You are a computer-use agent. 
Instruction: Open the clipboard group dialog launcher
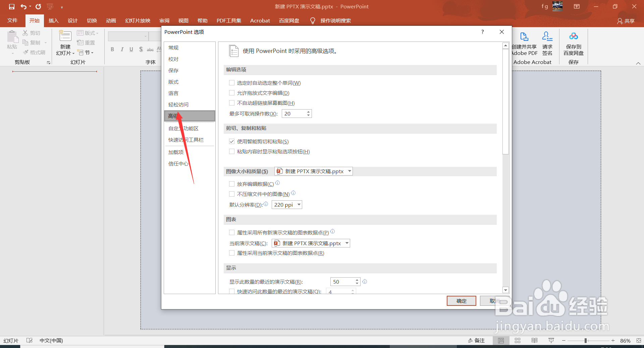pyautogui.click(x=49, y=63)
